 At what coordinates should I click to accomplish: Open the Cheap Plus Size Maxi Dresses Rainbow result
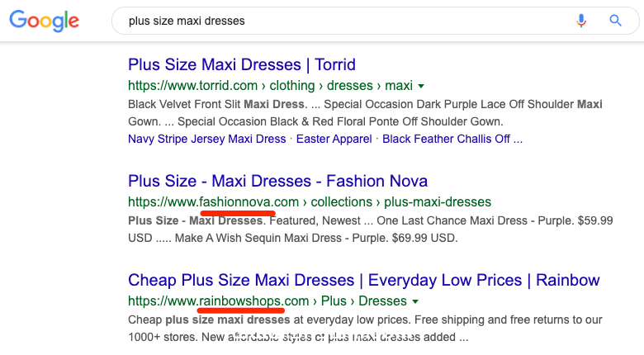364,280
